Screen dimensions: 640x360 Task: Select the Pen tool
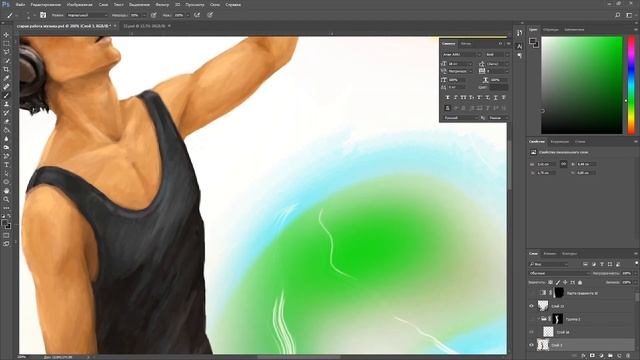[x=6, y=156]
